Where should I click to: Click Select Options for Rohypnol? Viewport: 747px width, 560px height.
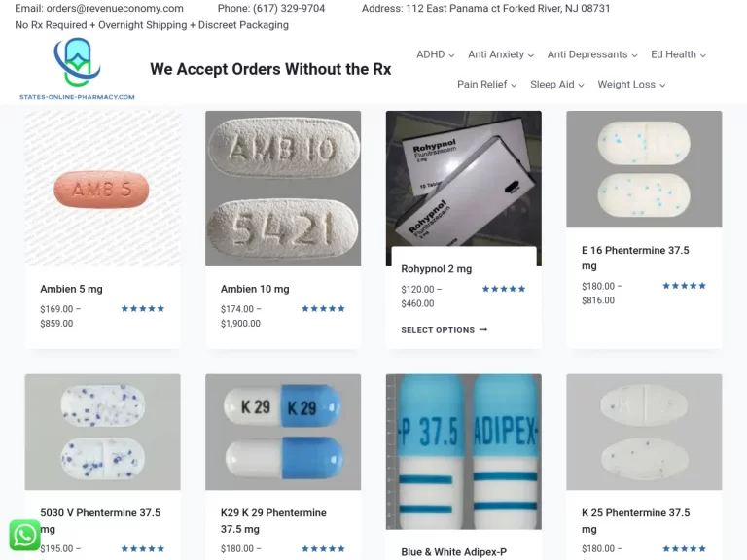pyautogui.click(x=444, y=330)
